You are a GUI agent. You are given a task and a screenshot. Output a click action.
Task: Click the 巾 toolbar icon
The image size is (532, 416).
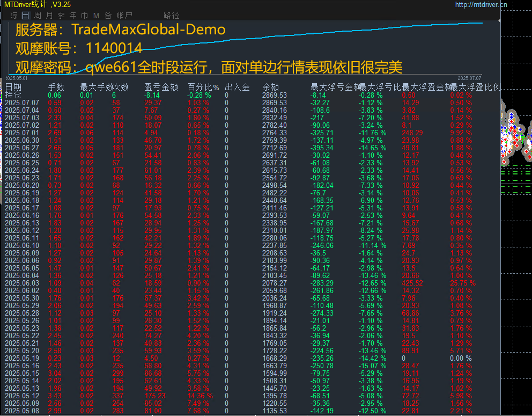pyautogui.click(x=84, y=16)
